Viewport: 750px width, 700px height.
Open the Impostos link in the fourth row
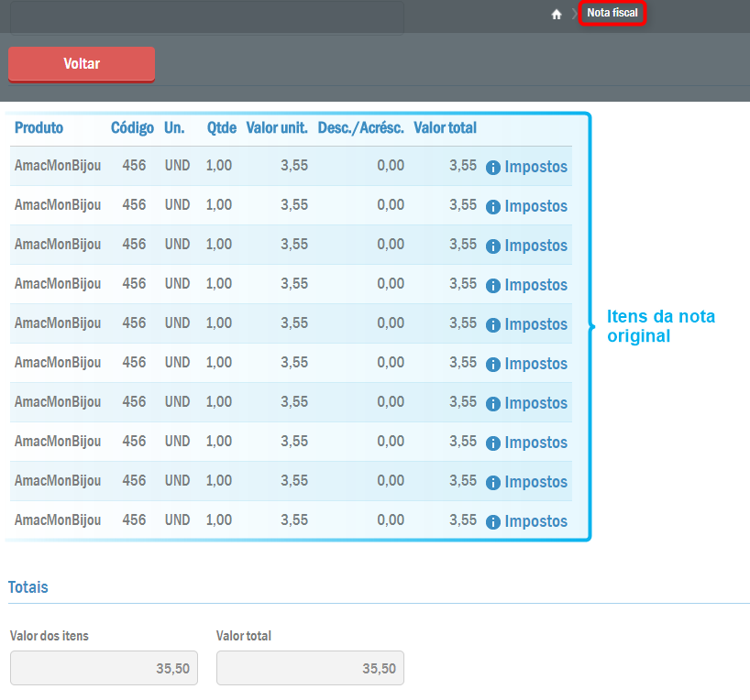tap(535, 285)
